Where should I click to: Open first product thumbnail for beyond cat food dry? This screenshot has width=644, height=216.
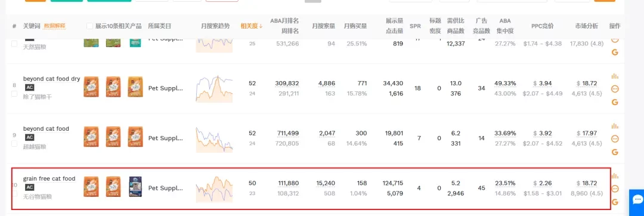pos(91,87)
